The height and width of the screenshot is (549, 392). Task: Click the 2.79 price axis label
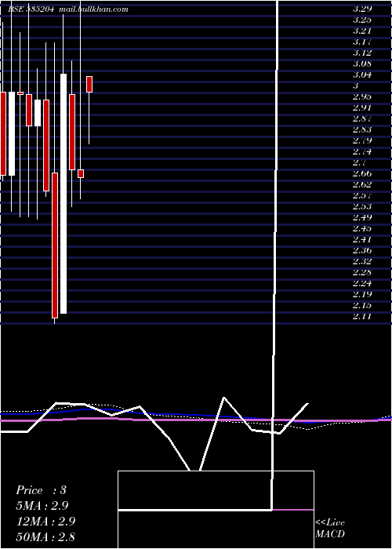[362, 140]
